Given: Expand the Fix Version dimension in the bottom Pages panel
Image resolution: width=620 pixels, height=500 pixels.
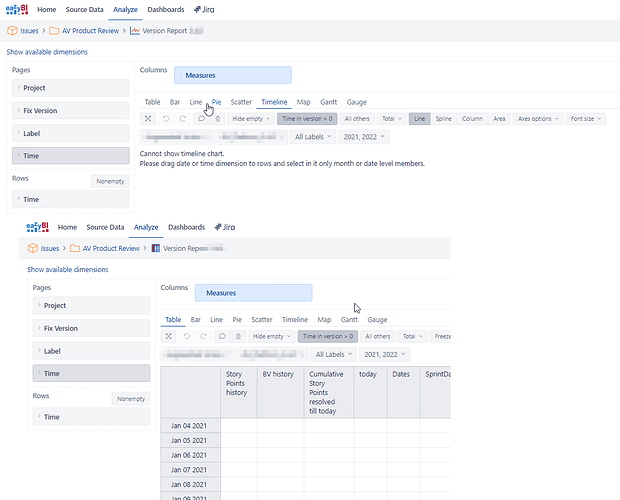Looking at the screenshot, I should click(x=91, y=328).
